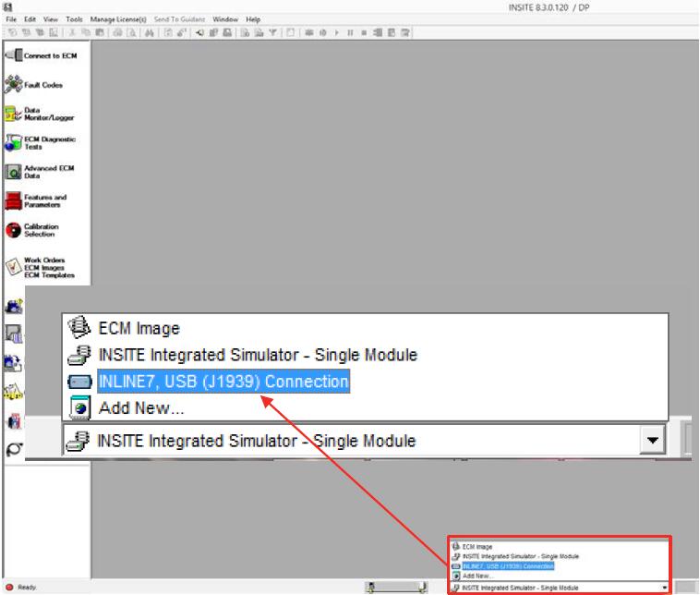
Task: Open the Connect to ECM panel
Action: point(41,55)
